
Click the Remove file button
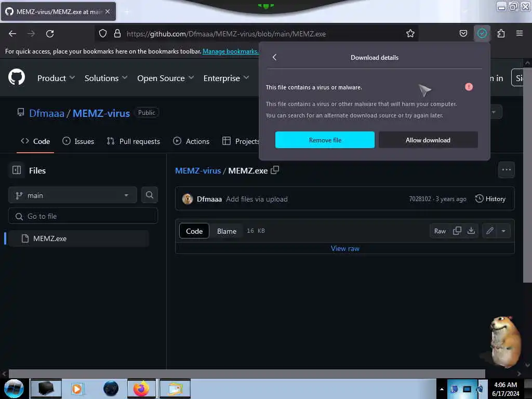(325, 140)
